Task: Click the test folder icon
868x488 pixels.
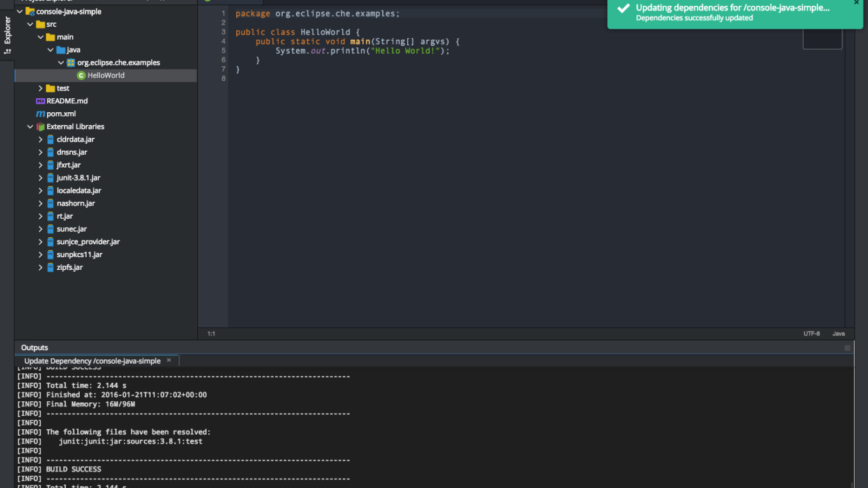Action: click(x=50, y=88)
